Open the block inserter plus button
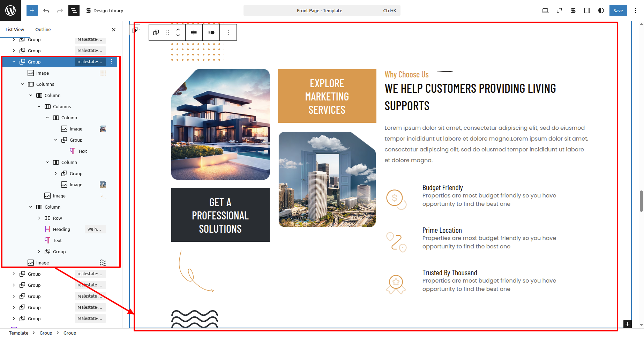 32,10
